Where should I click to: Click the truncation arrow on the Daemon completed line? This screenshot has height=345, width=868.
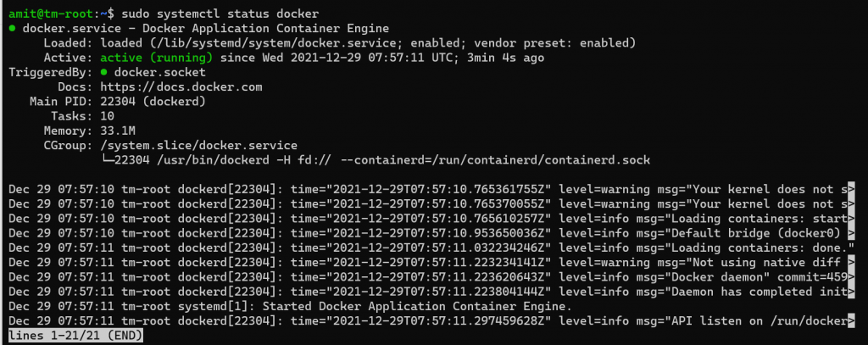coord(851,292)
